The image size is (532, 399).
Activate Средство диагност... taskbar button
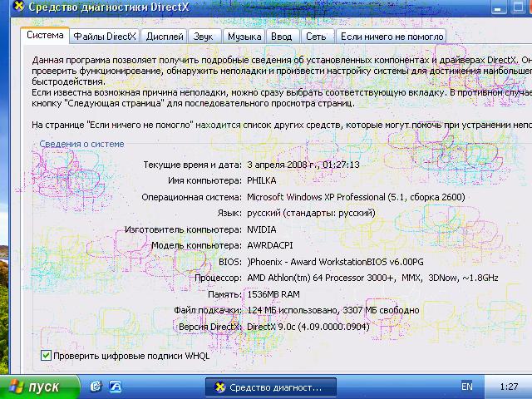tap(271, 387)
